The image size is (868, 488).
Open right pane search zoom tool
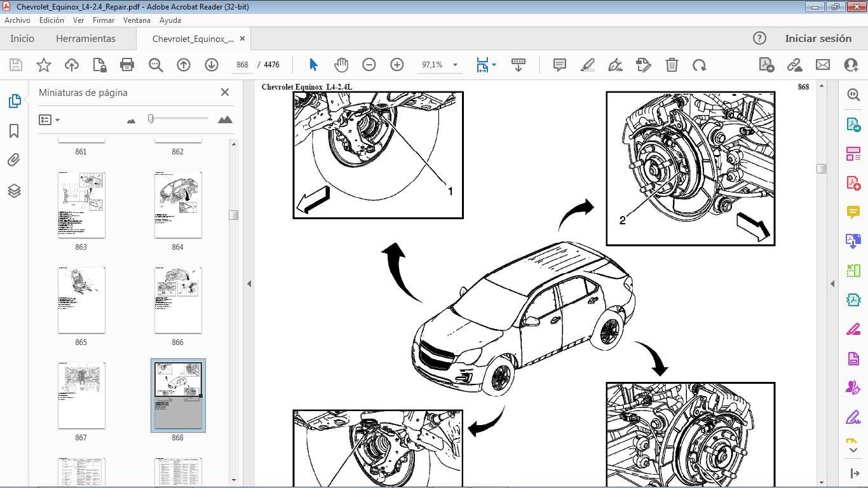(x=853, y=95)
